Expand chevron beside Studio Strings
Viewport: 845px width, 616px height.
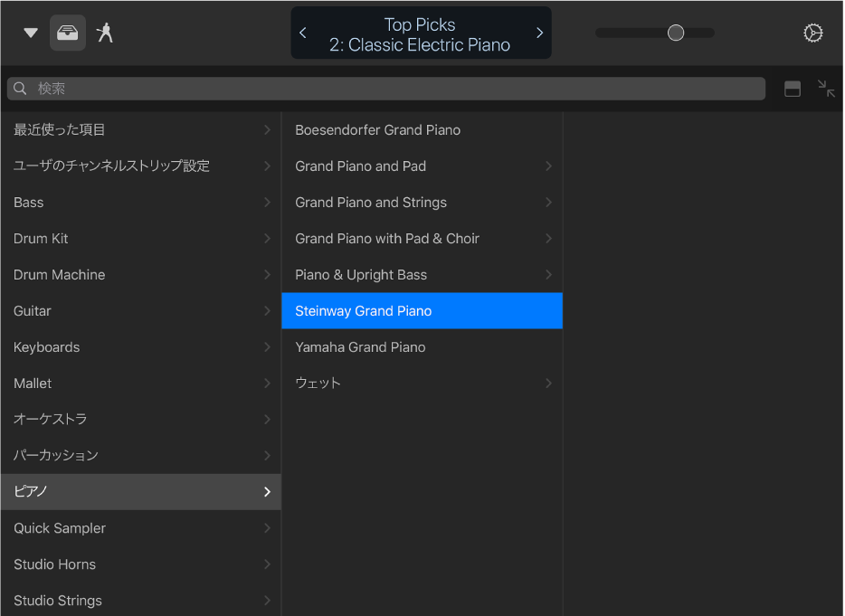pos(267,601)
